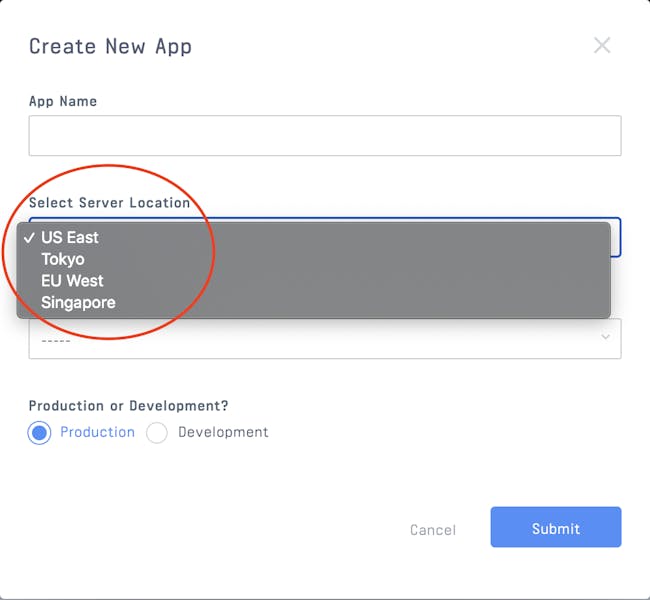
Task: Pick Singapore from the server list
Action: point(78,303)
